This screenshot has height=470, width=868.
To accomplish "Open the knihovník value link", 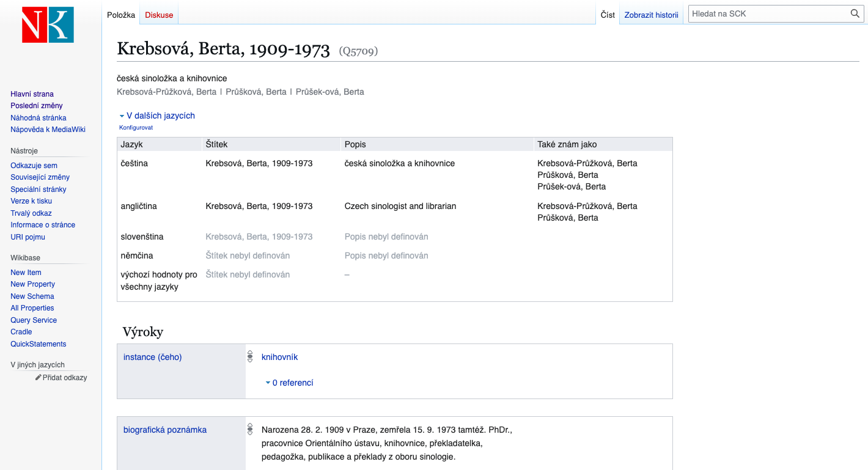I will pyautogui.click(x=279, y=357).
